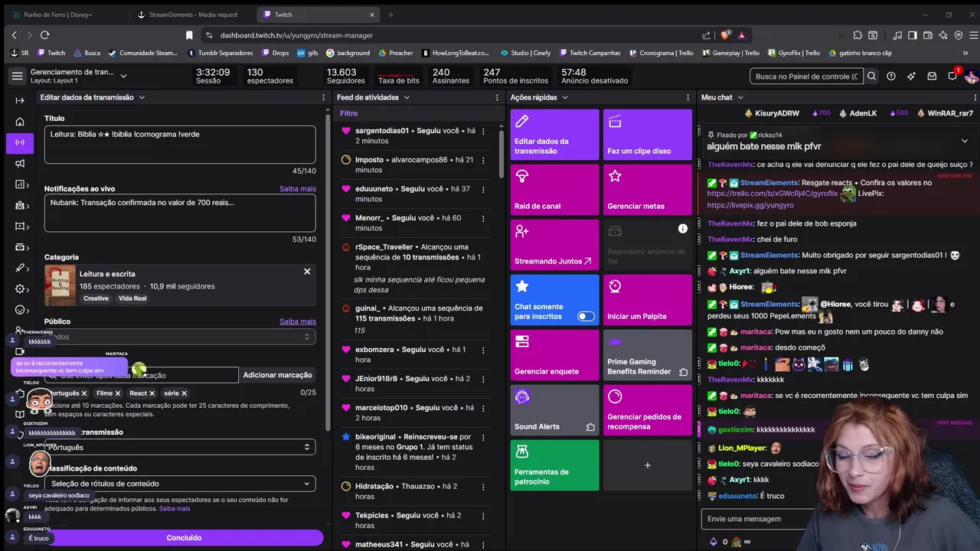Toggle Chat somente para inscritos switch
Image resolution: width=980 pixels, height=551 pixels.
(586, 316)
